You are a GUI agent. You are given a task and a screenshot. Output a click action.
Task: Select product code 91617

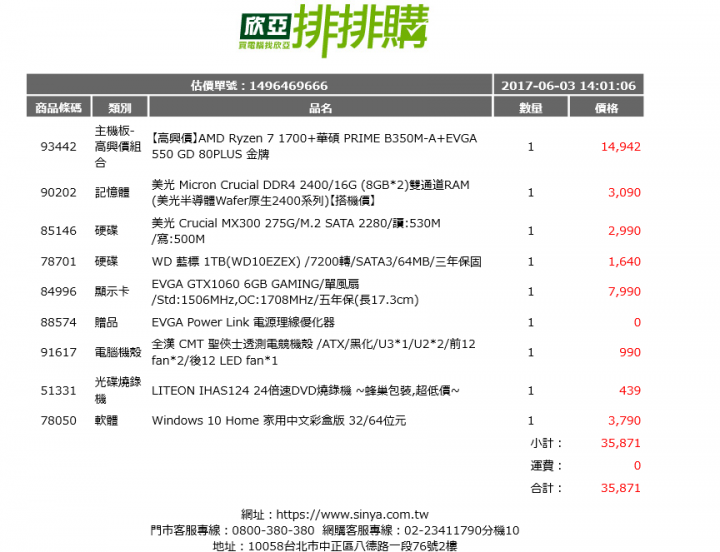[x=58, y=352]
